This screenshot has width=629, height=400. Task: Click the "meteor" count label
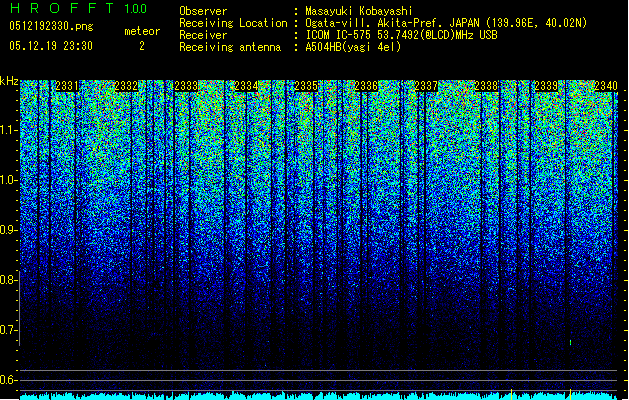pyautogui.click(x=142, y=31)
